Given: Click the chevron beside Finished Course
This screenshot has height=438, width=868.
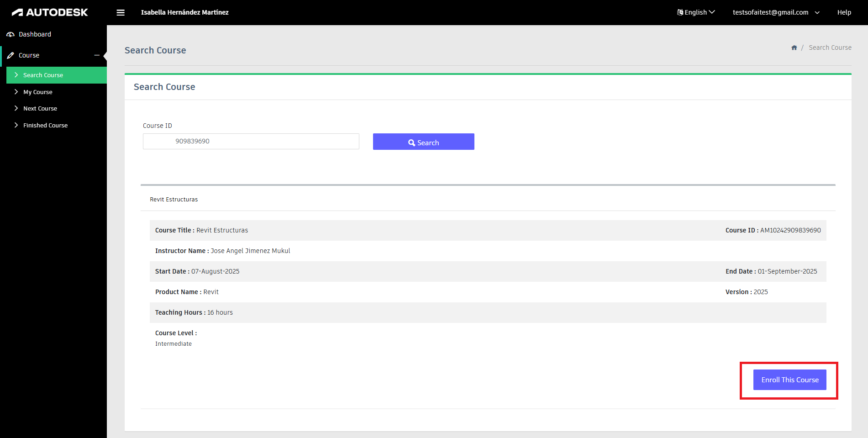Looking at the screenshot, I should [x=16, y=125].
